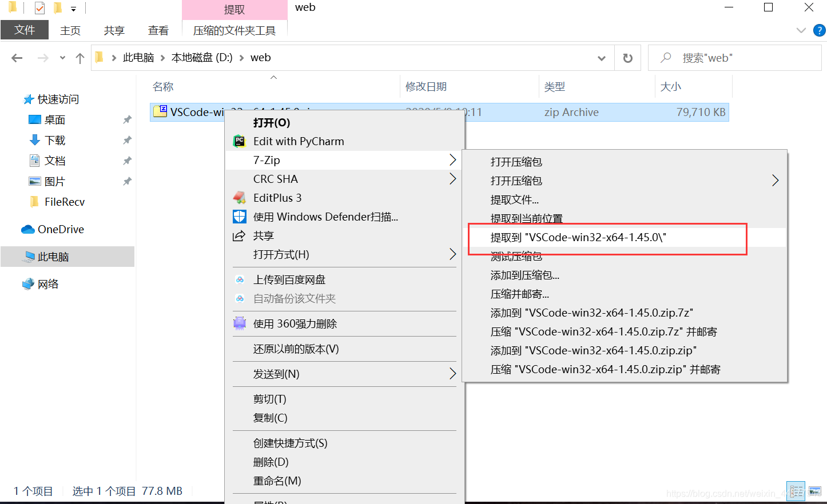Choose 创建快捷方式(S)
Screen dimensions: 827x504
pos(345,443)
